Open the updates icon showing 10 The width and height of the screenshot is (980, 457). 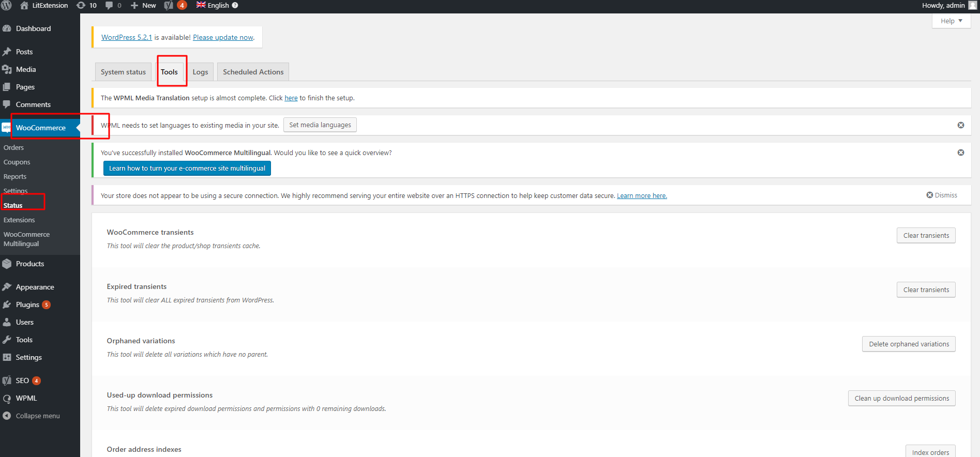point(81,5)
